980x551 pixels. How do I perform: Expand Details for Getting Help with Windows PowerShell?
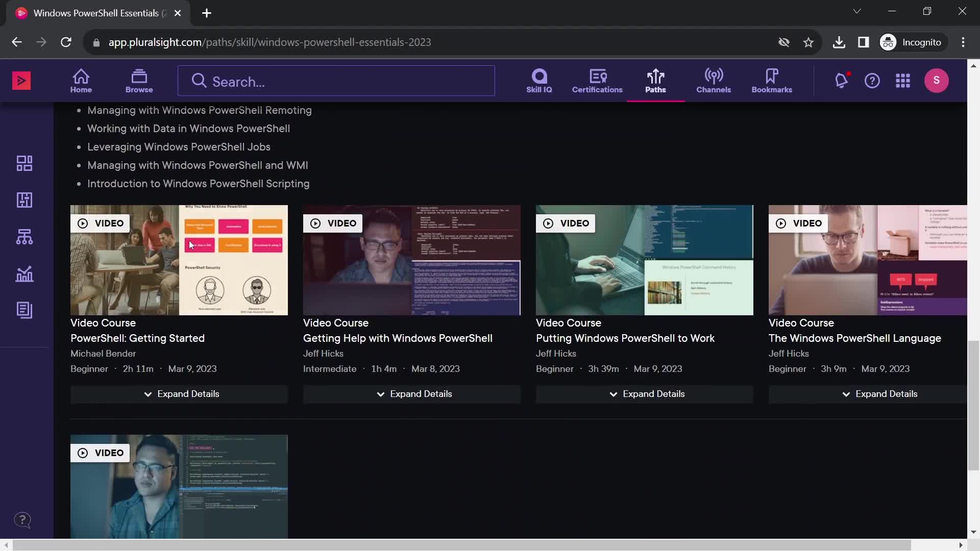pos(412,394)
